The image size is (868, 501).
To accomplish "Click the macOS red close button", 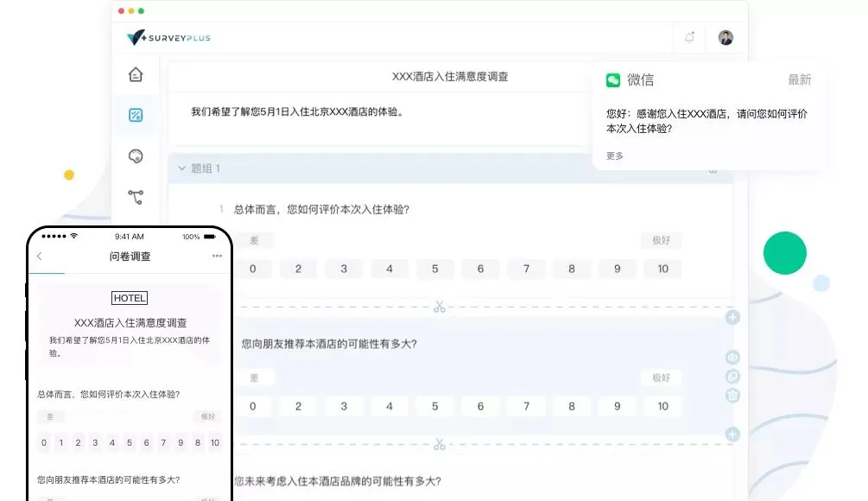I will [121, 10].
